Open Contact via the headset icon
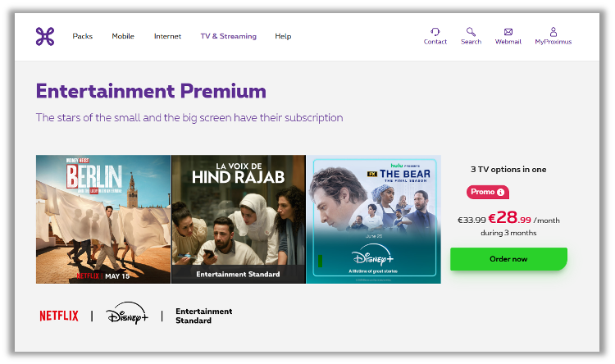 pos(435,32)
